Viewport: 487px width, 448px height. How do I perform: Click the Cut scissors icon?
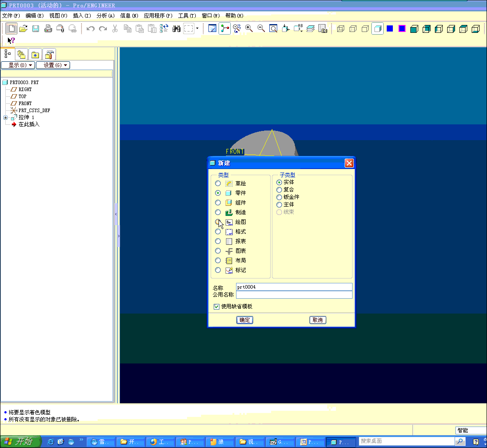(x=115, y=28)
